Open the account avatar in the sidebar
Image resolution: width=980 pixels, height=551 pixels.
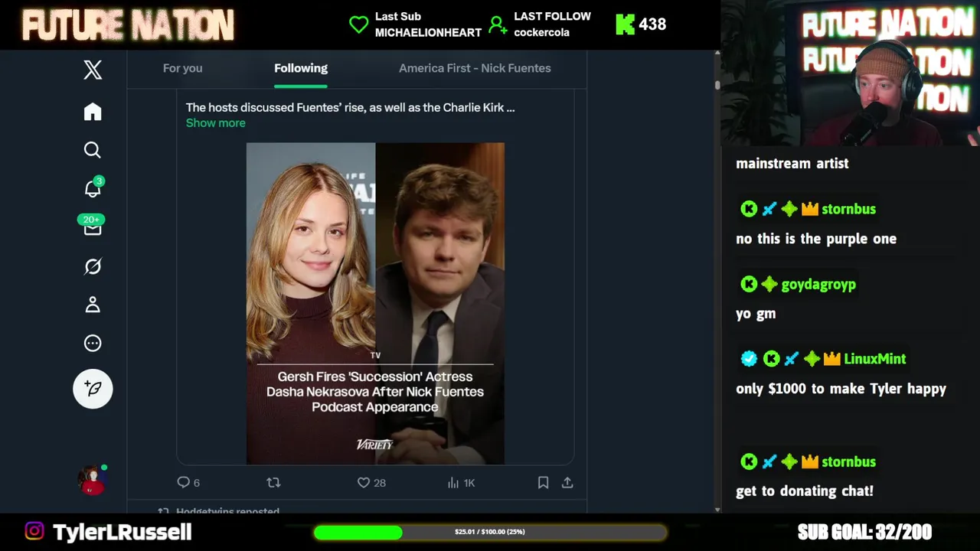93,480
